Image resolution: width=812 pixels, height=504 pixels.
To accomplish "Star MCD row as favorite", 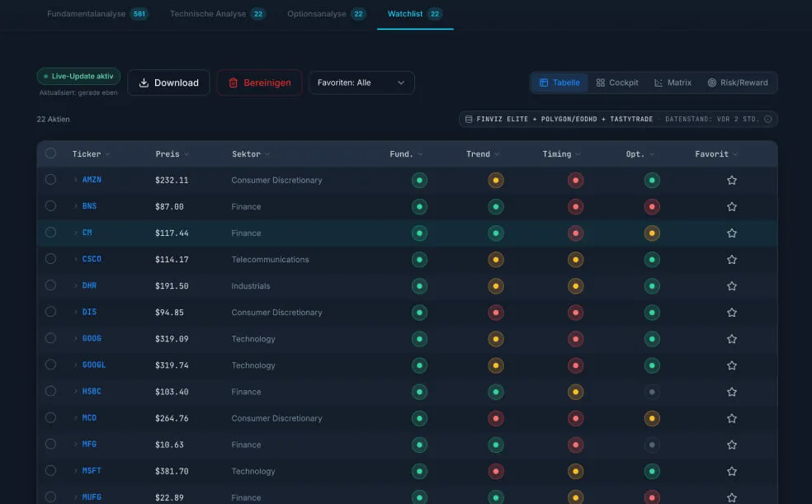I will (x=731, y=418).
